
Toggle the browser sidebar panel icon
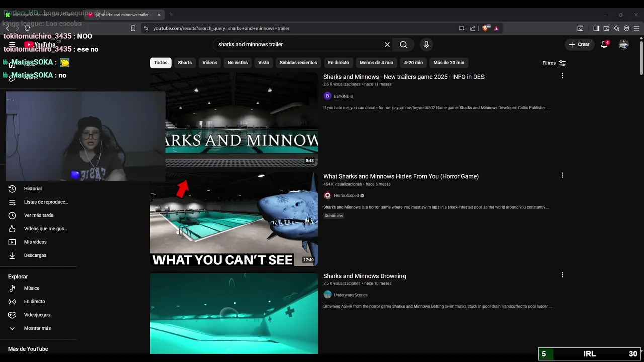(x=596, y=28)
